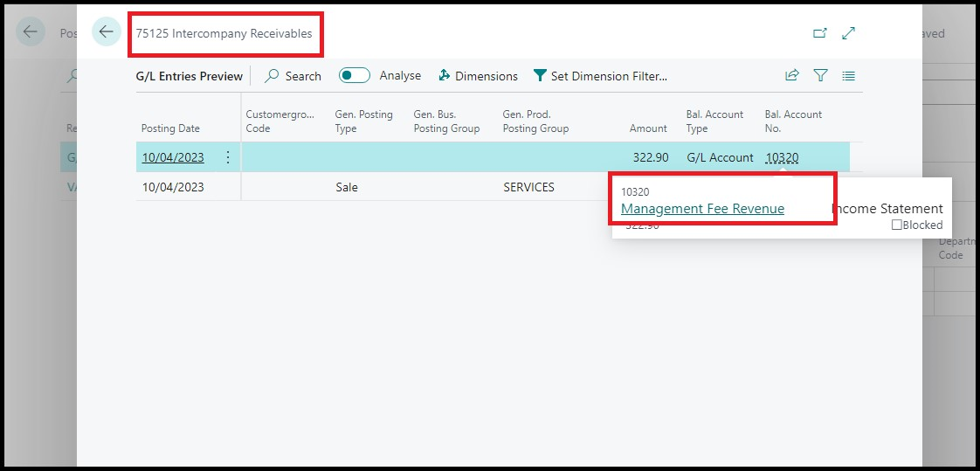The width and height of the screenshot is (980, 471).
Task: Click Amount 322.90 in first row
Action: click(651, 157)
